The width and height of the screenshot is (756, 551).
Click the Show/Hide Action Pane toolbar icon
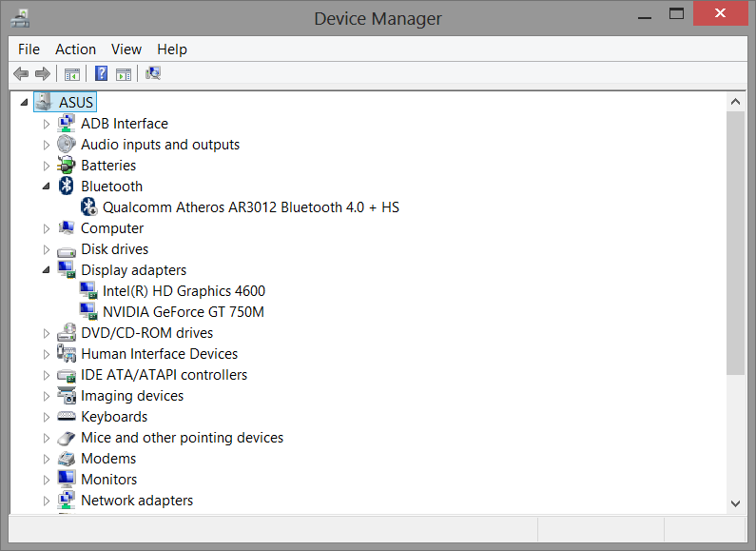coord(124,74)
